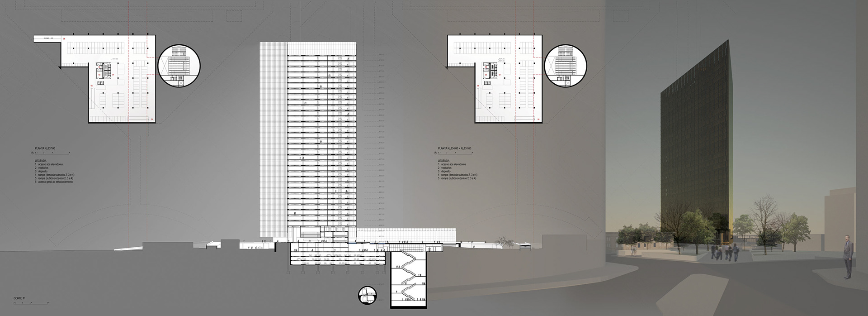Image resolution: width=868 pixels, height=316 pixels.
Task: Click the scale bar under PLANTA N_834.00 + N_831.00
Action: point(456,153)
